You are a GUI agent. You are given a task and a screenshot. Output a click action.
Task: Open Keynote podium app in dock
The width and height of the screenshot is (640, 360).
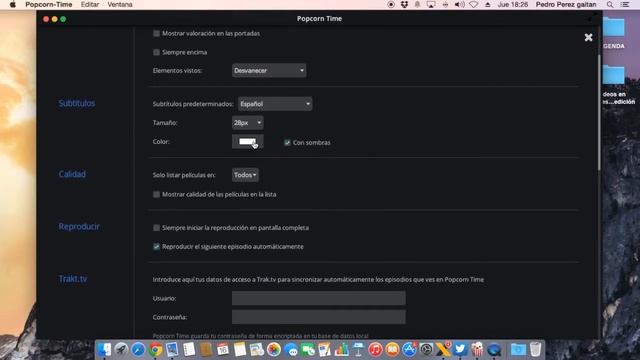coord(358,350)
